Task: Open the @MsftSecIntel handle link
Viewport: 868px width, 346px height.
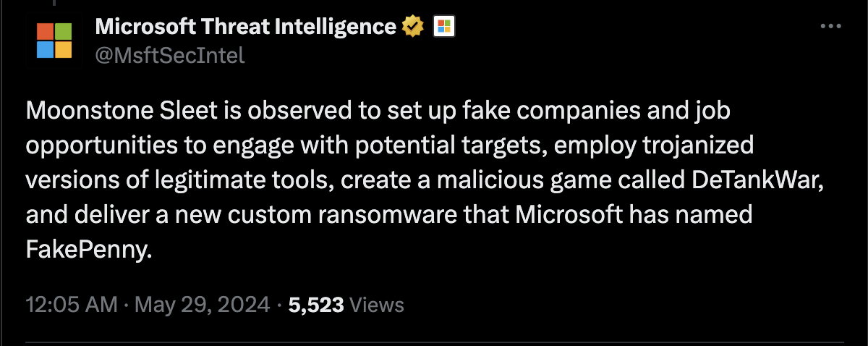Action: pos(170,55)
